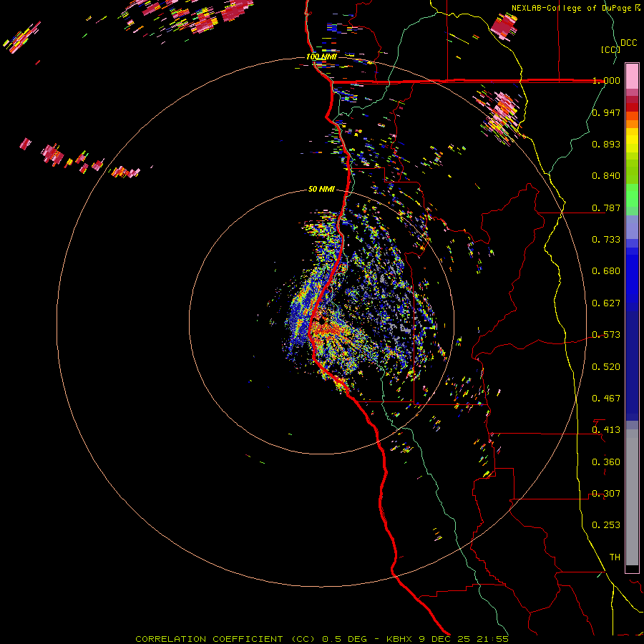Image resolution: width=644 pixels, height=644 pixels.
Task: Select the 0.520 scale value
Action: (x=606, y=367)
